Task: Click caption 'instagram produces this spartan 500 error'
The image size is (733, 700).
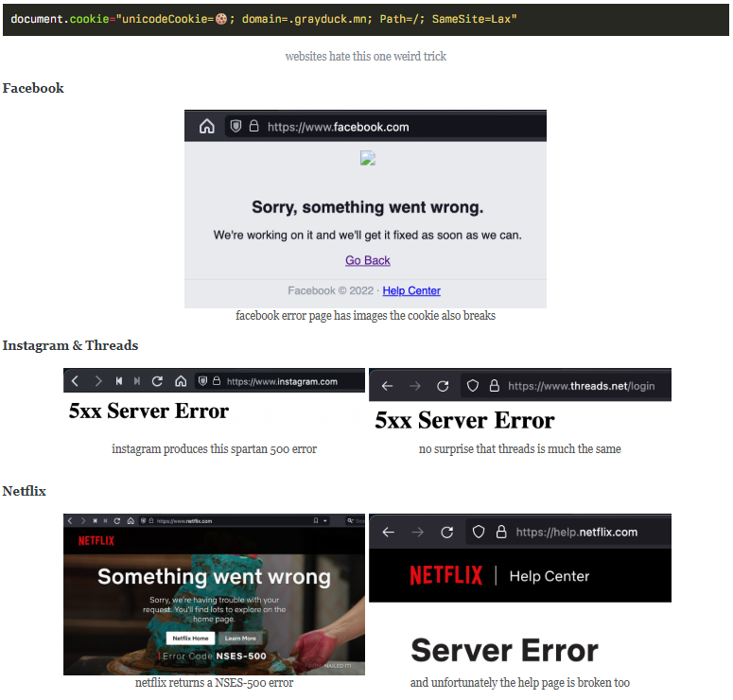Action: (214, 449)
